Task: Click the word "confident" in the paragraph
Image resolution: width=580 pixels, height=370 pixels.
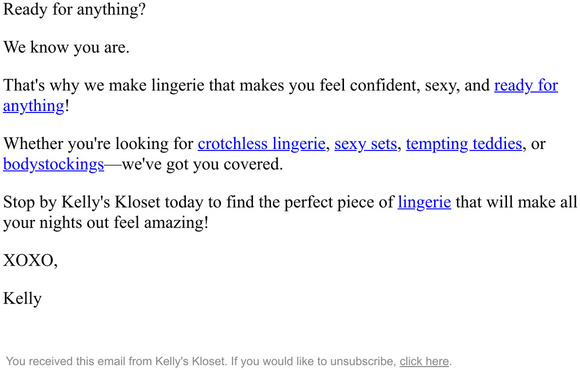Action: pyautogui.click(x=385, y=85)
